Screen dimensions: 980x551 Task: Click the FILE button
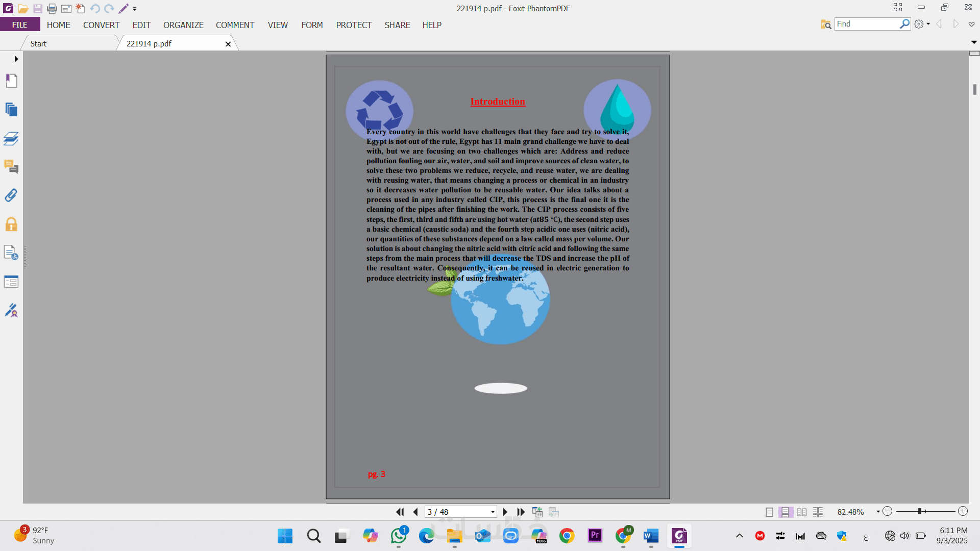click(x=20, y=25)
